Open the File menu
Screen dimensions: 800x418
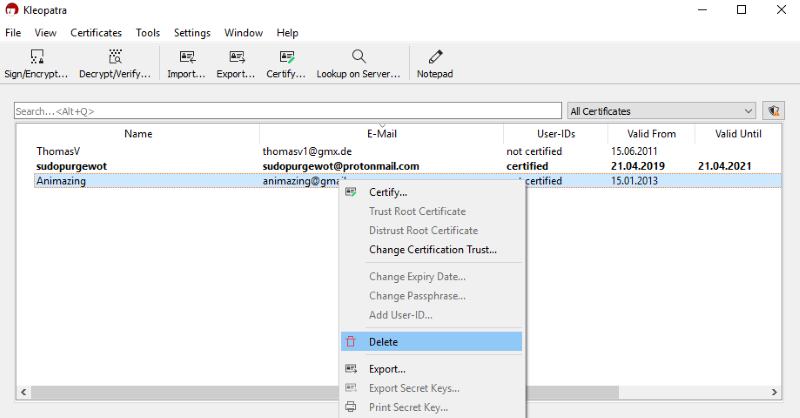(13, 33)
